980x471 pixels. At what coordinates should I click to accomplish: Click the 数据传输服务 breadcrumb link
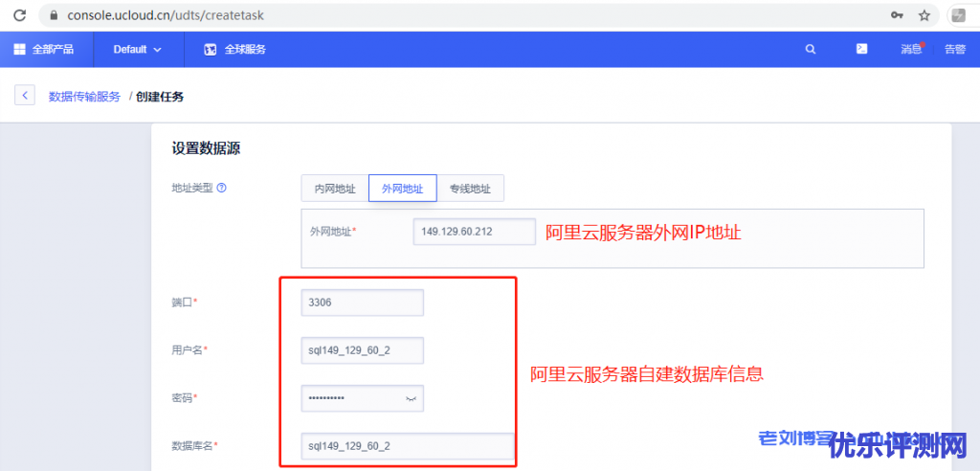[x=84, y=97]
